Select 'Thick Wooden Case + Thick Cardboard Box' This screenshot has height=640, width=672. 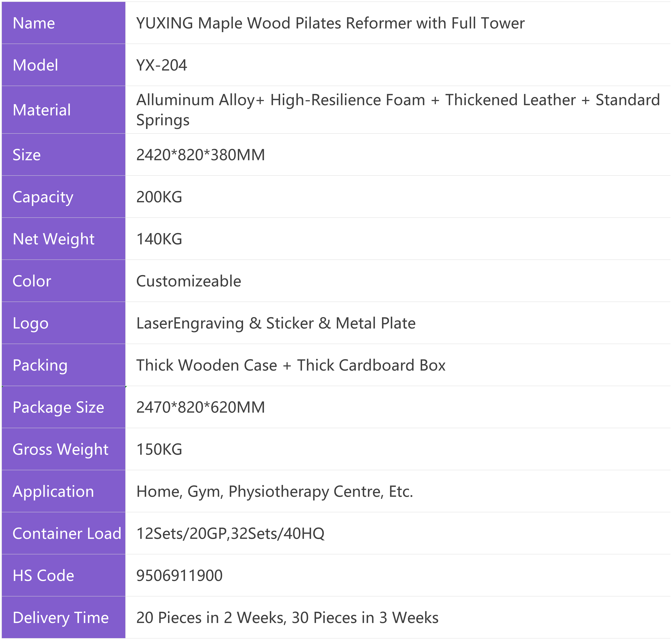[291, 365]
